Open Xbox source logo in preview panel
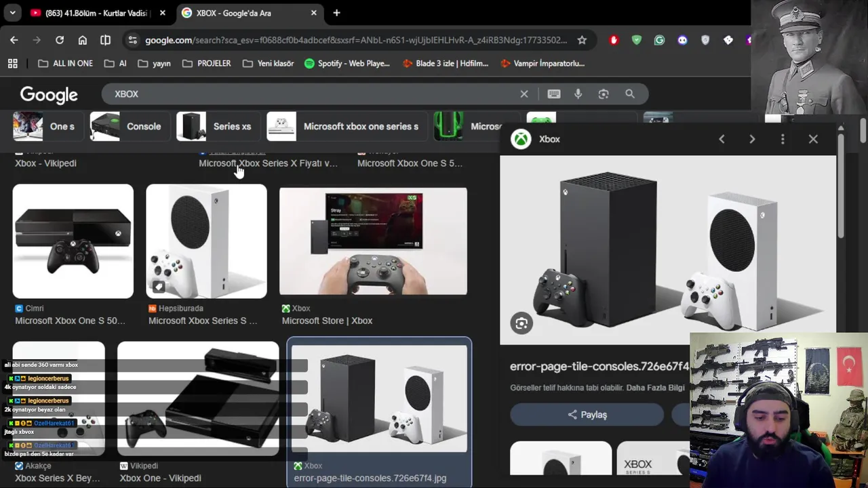 click(x=521, y=139)
